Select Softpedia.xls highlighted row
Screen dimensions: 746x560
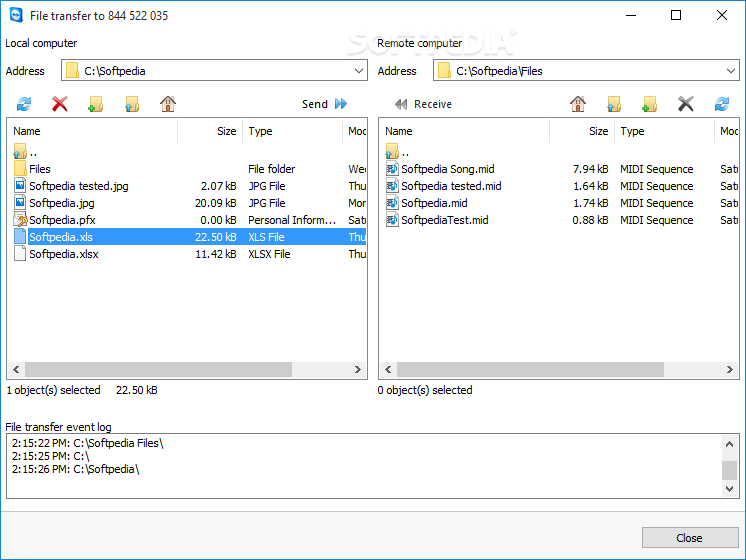186,237
